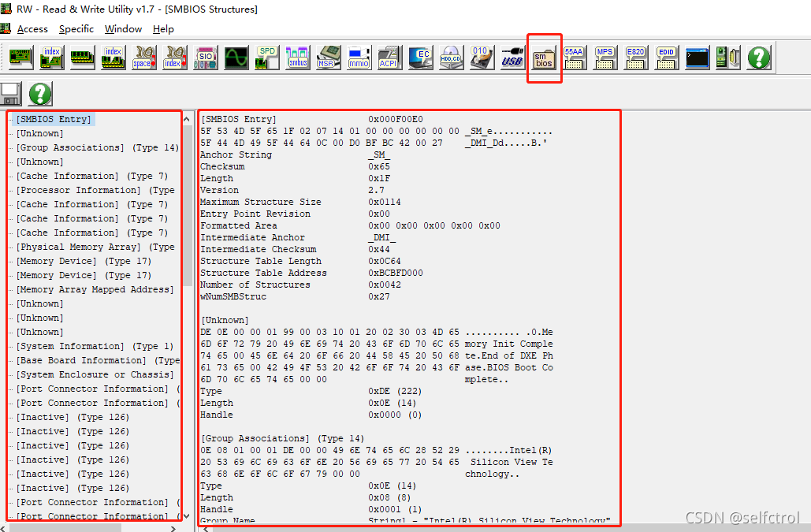Click the 'Formatted Area' label
This screenshot has height=532, width=811.
point(239,226)
